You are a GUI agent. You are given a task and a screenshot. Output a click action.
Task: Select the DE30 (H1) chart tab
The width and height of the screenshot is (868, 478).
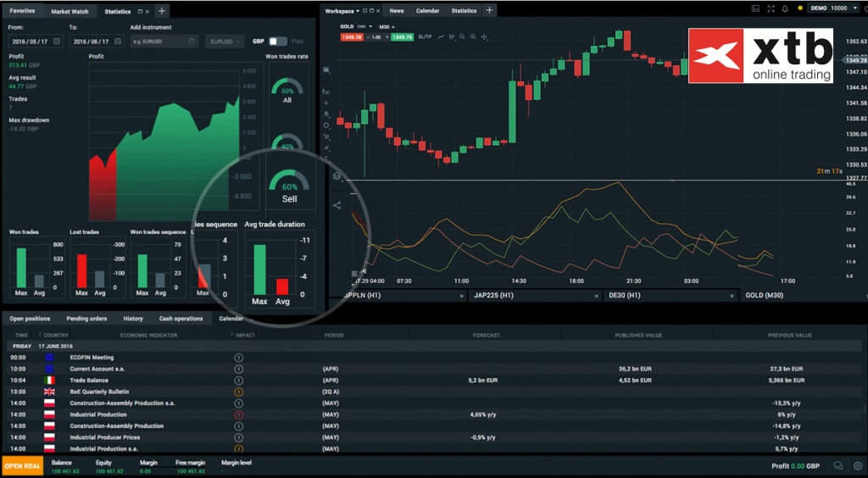coord(670,296)
